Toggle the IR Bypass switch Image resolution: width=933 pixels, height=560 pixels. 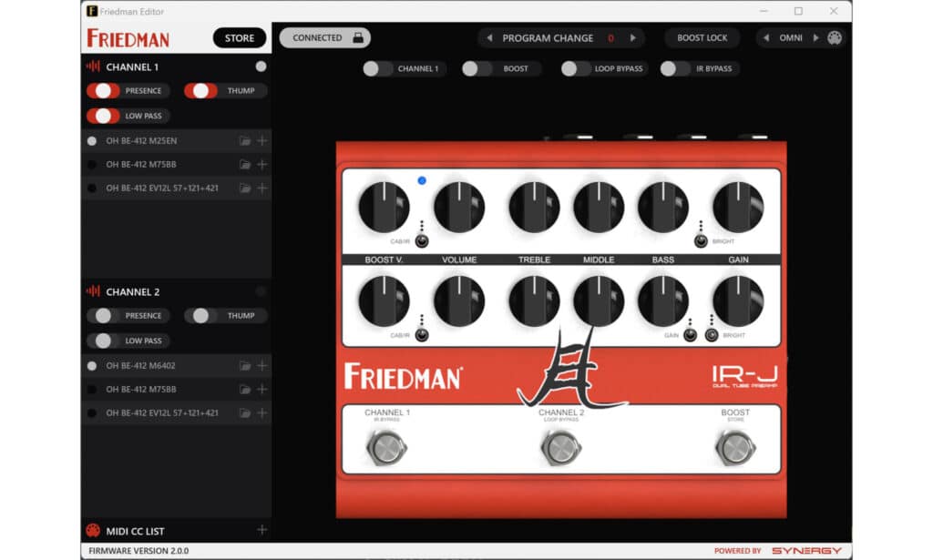(675, 69)
